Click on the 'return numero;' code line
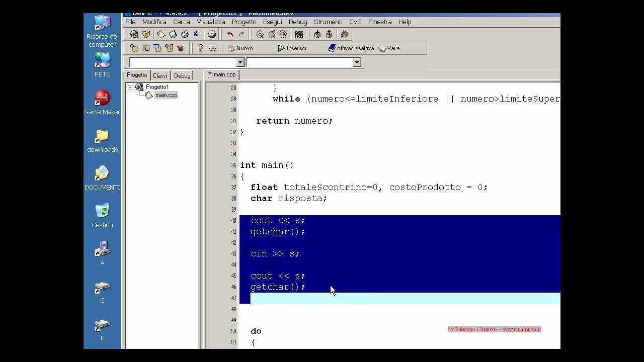This screenshot has width=644, height=362. (x=294, y=121)
